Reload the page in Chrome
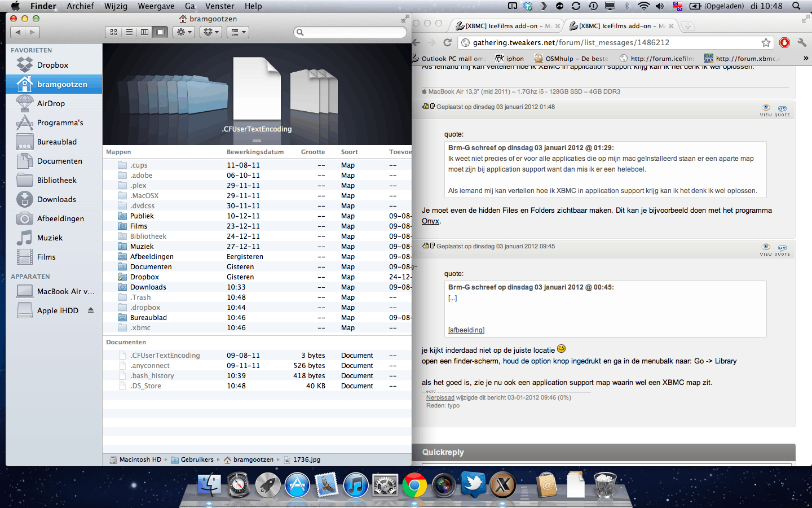The image size is (812, 508). click(448, 42)
